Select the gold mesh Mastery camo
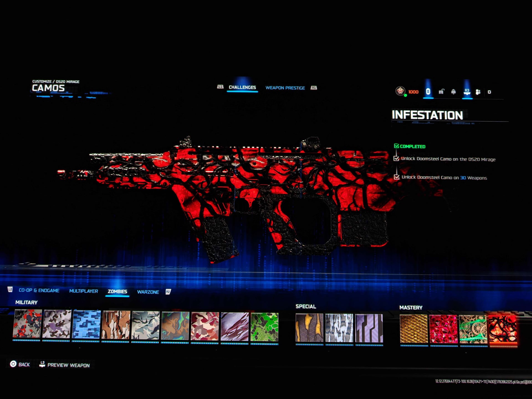Screen dimensions: 532x399 (414, 329)
